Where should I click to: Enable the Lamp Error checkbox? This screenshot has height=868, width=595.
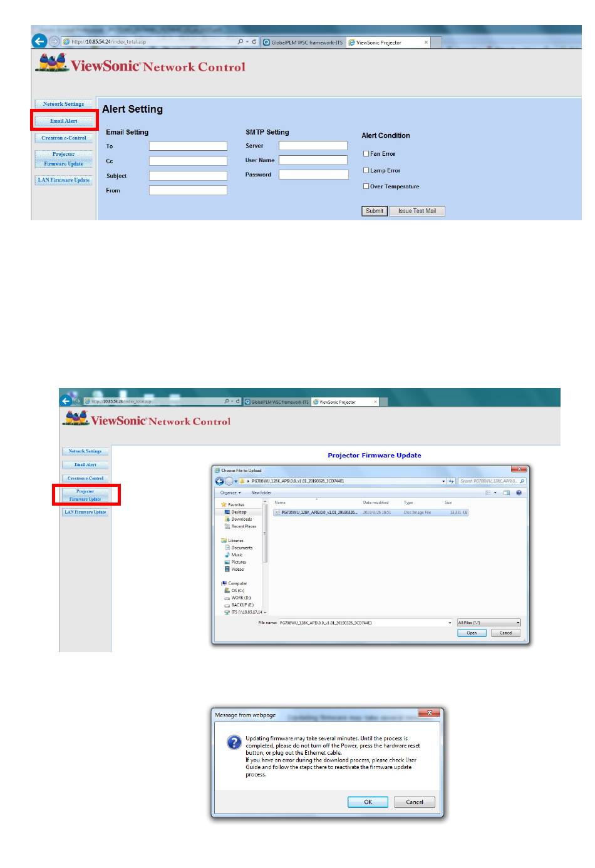(366, 170)
